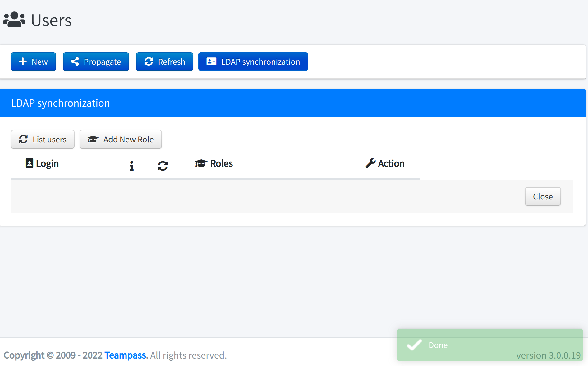Click the info icon in the table header
The width and height of the screenshot is (588, 366).
click(131, 166)
